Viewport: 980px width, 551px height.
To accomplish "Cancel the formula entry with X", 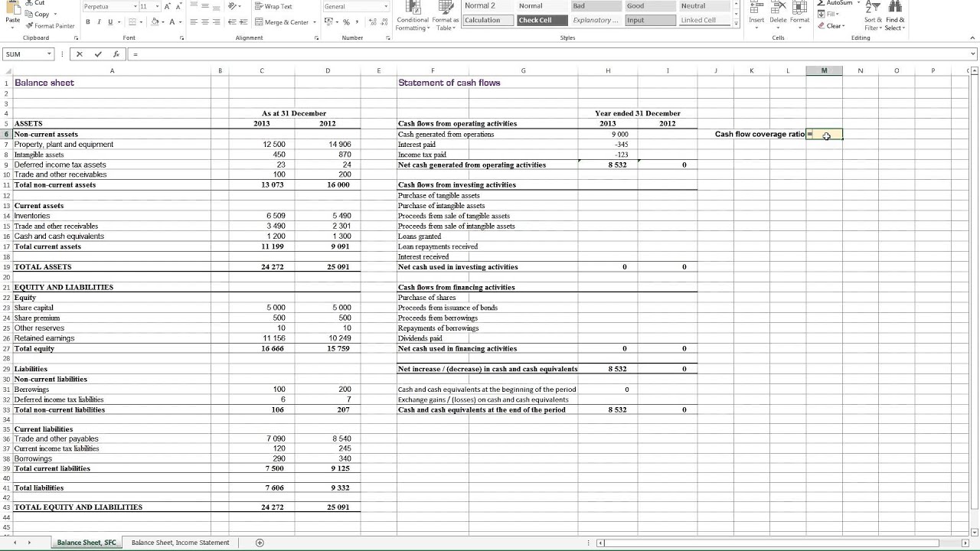I will point(80,54).
